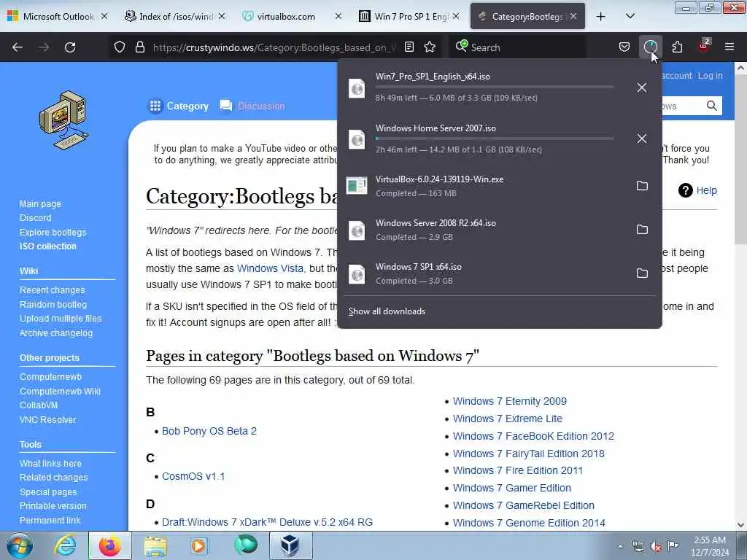The height and width of the screenshot is (560, 747).
Task: Close the downloads panel via toolbar downloads icon
Action: [650, 47]
